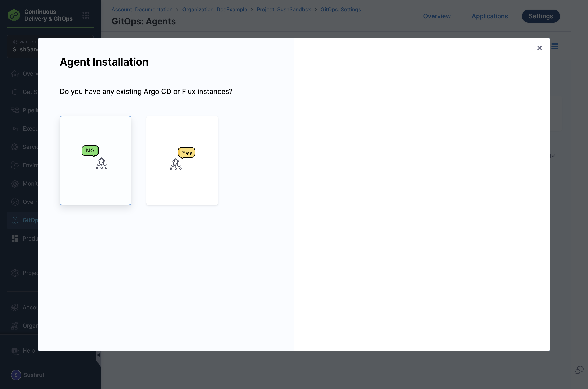This screenshot has height=389, width=588.
Task: Open the Monitored Services sidebar icon
Action: [x=15, y=184]
